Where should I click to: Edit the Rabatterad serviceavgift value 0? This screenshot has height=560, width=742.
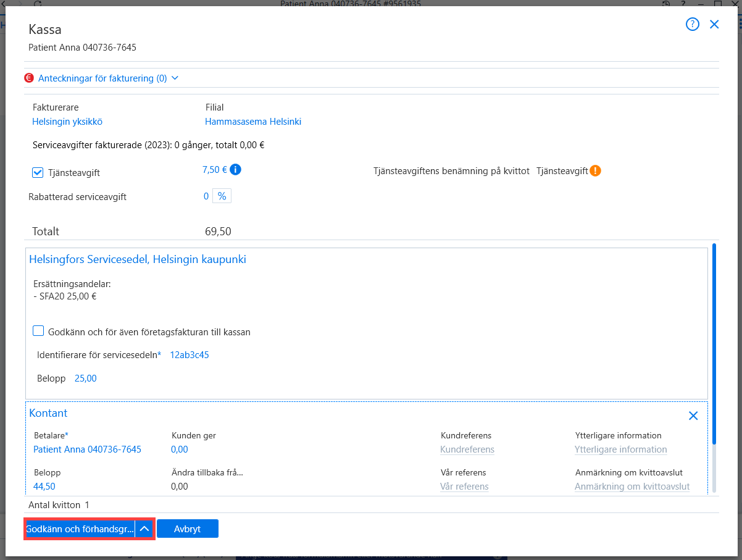206,196
